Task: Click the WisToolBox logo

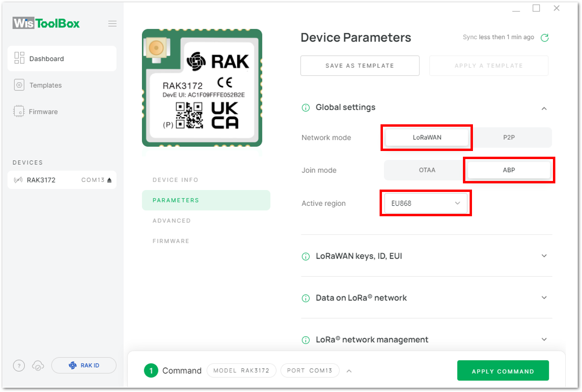Action: pos(46,23)
